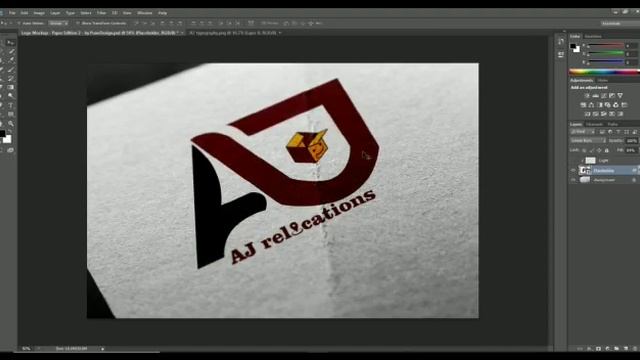Viewport: 640px width, 360px height.
Task: Switch to the Styles tab
Action: click(603, 80)
